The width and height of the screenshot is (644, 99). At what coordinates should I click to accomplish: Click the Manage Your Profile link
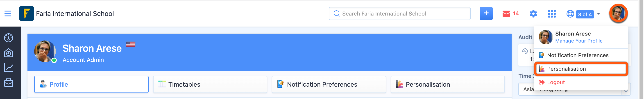tap(578, 41)
